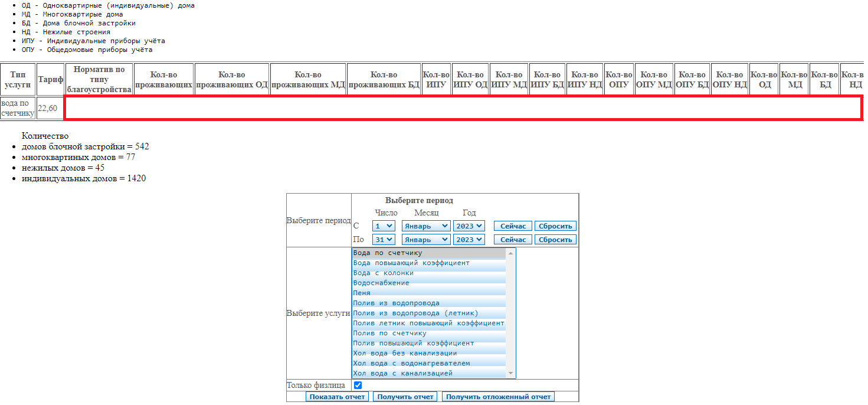Open the end day dropdown in row 'По'

pos(384,240)
